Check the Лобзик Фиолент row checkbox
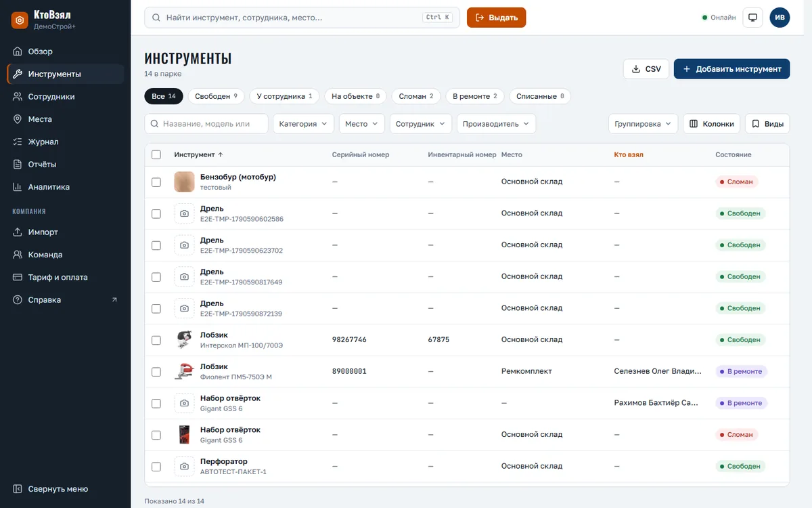 pyautogui.click(x=156, y=372)
